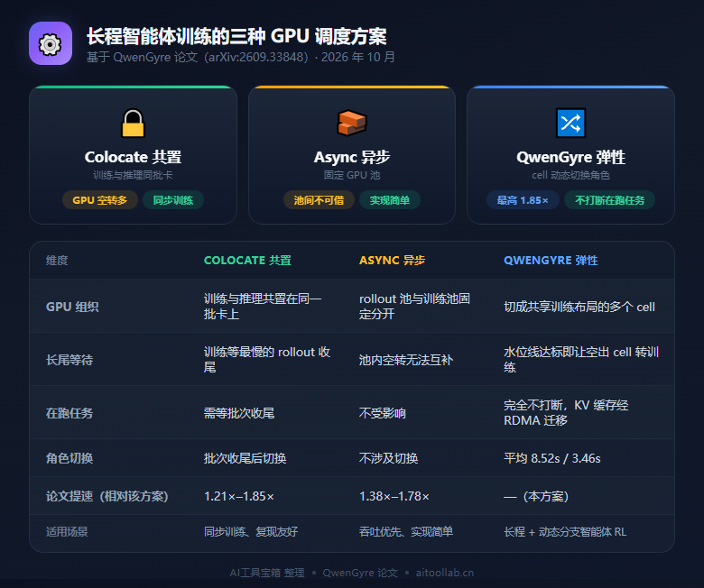Click the footer text "AI工具宝箱 整理"
Screen dimensions: 704x588
(x=267, y=573)
